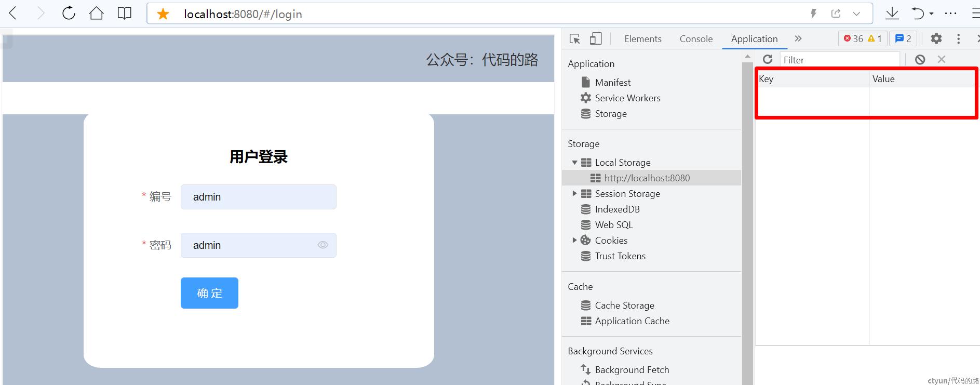Click the browser reload page icon
This screenshot has width=980, height=385.
click(69, 14)
